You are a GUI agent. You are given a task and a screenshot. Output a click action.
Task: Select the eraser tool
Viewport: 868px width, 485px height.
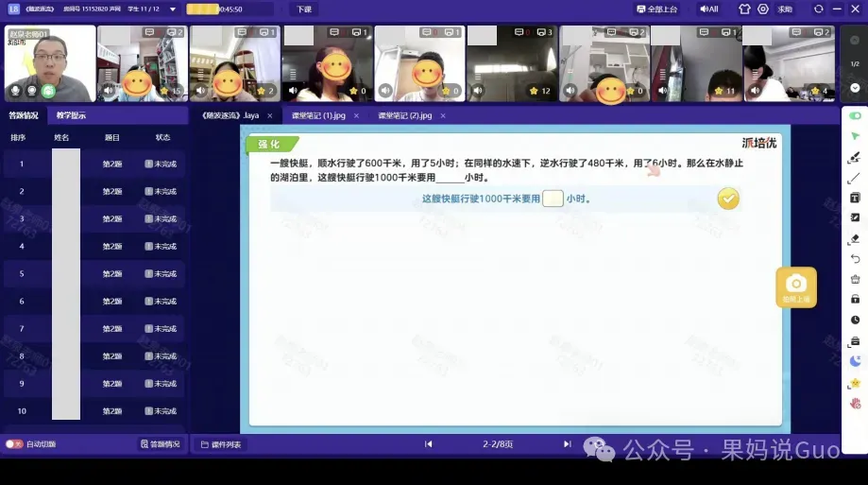pyautogui.click(x=855, y=239)
